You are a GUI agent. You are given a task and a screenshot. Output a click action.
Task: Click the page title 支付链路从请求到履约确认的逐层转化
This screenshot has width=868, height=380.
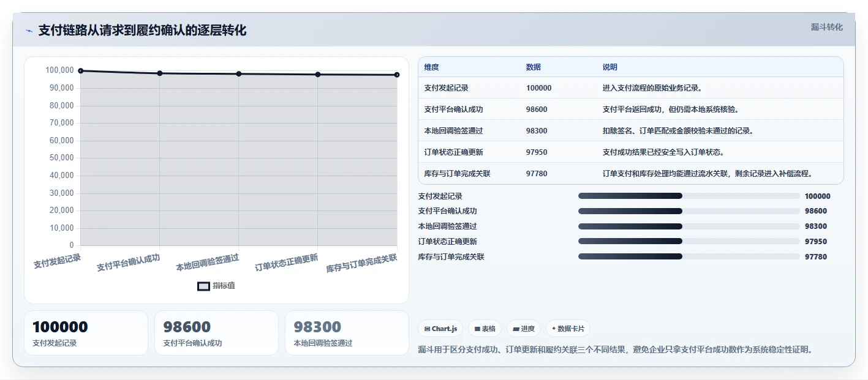(142, 31)
